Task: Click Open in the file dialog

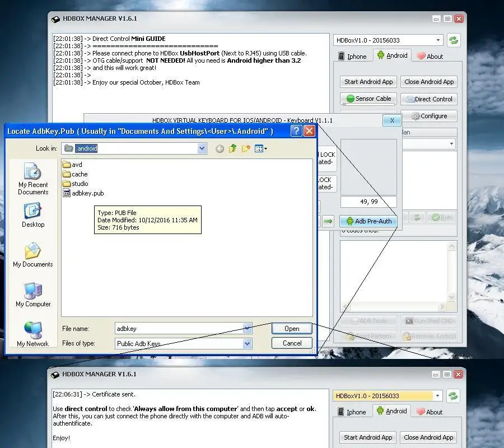Action: click(x=292, y=329)
